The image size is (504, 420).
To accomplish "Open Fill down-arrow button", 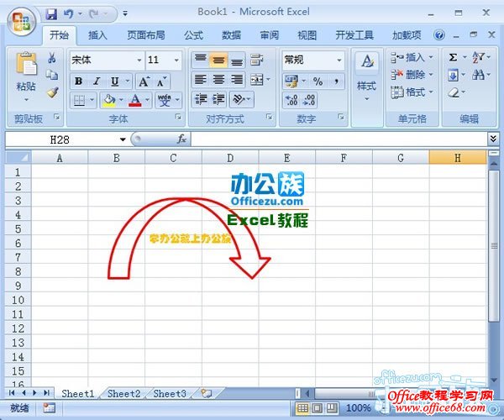I will (x=453, y=76).
